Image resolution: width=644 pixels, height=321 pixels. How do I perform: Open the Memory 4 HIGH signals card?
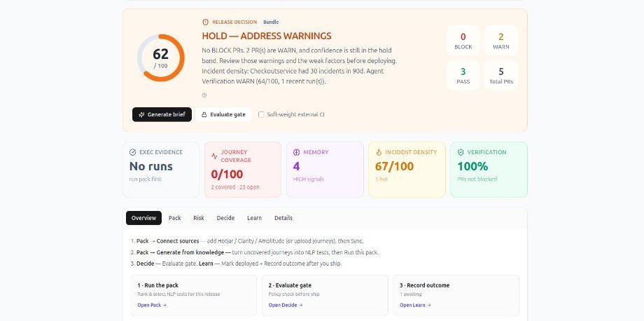[x=325, y=170]
